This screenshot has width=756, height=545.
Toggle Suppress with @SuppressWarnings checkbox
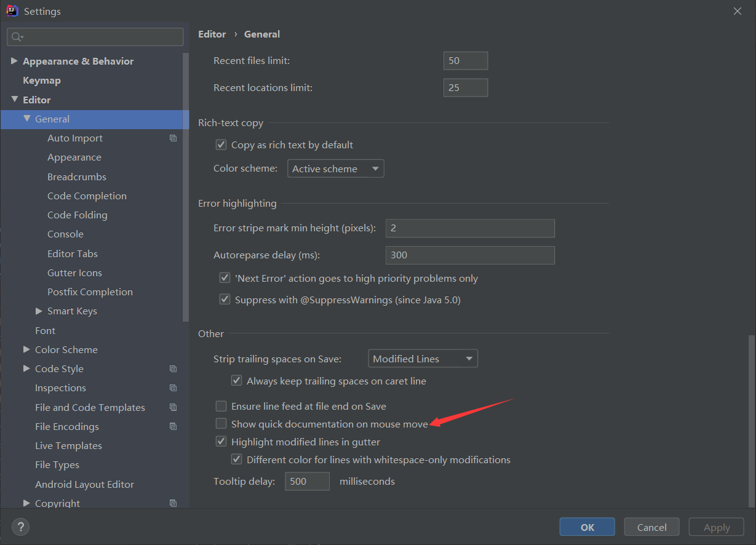coord(225,300)
